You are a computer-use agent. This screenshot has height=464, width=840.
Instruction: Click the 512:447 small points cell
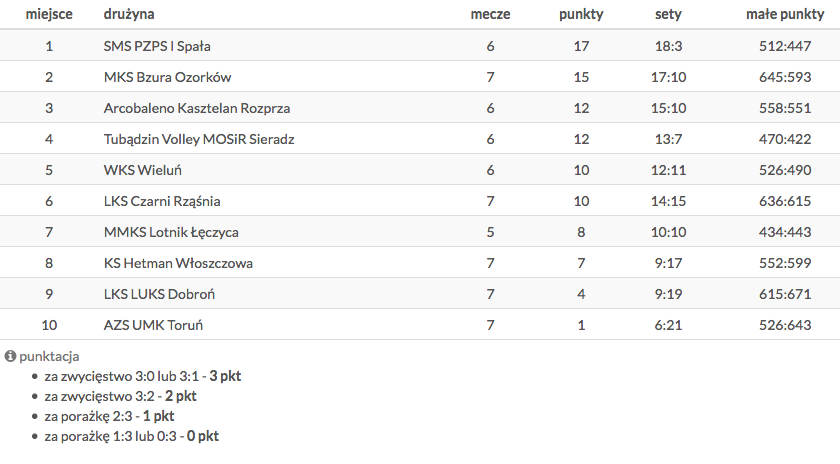(x=785, y=46)
